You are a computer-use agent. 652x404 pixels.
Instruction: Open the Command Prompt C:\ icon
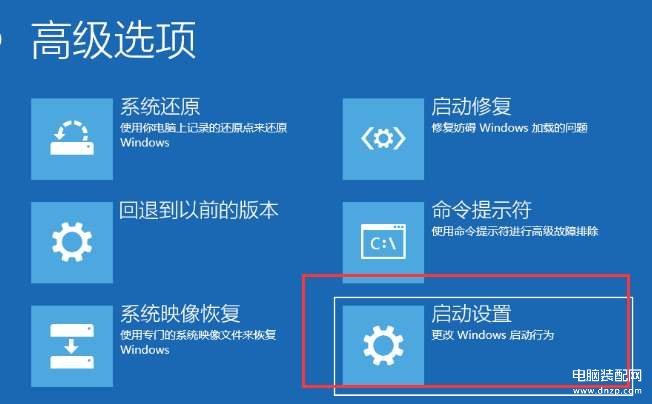coord(383,243)
